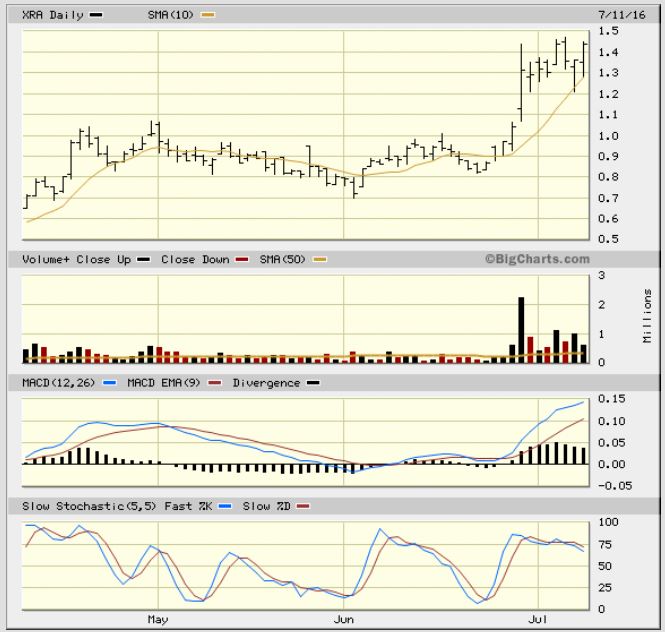Click the 0.6 price axis label
The width and height of the screenshot is (665, 632).
point(608,219)
